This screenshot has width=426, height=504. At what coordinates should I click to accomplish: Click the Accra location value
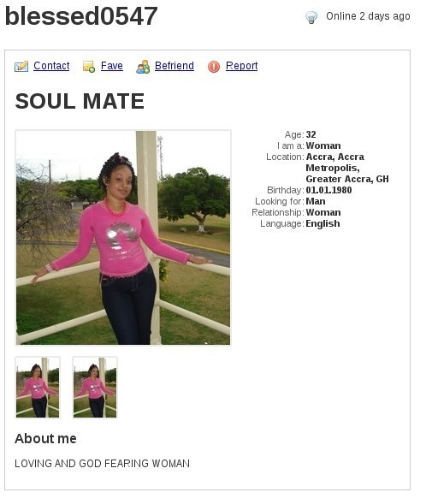(x=347, y=168)
